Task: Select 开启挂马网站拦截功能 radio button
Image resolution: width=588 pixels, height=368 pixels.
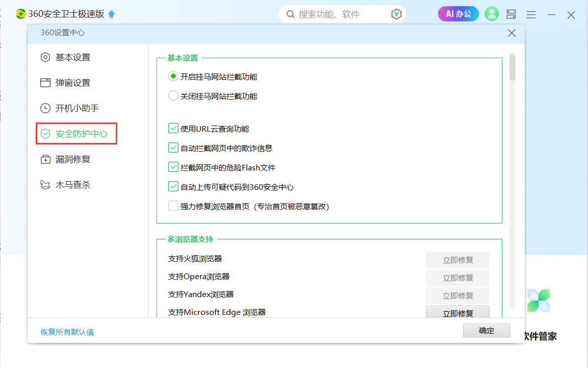Action: (x=173, y=77)
